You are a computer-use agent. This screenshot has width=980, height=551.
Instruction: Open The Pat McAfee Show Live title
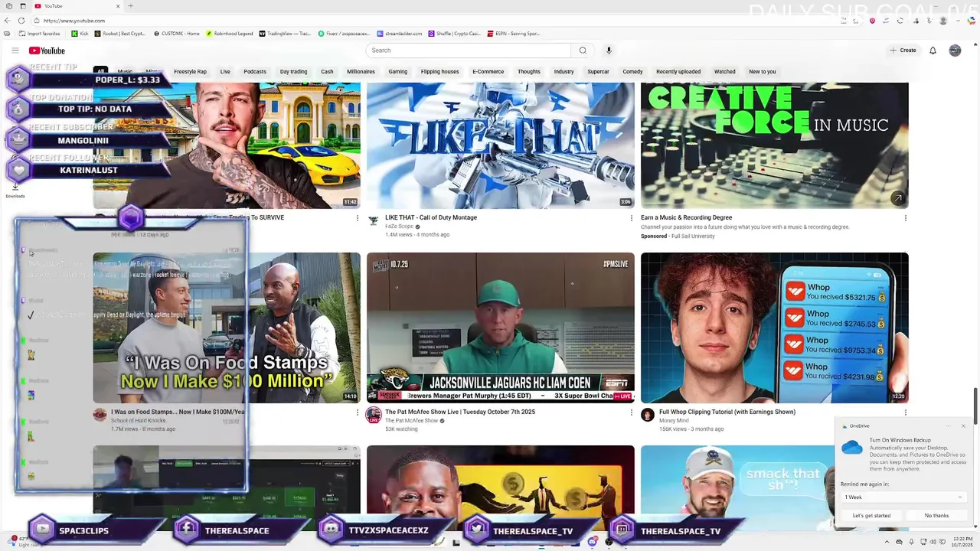(x=460, y=412)
